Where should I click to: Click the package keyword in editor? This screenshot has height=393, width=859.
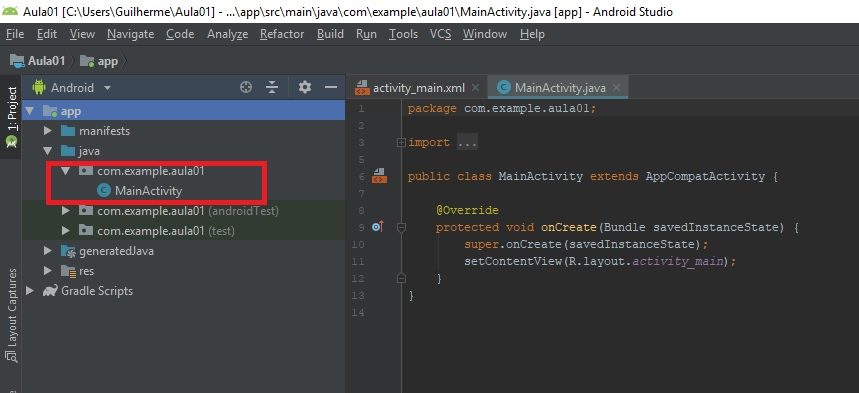point(432,109)
